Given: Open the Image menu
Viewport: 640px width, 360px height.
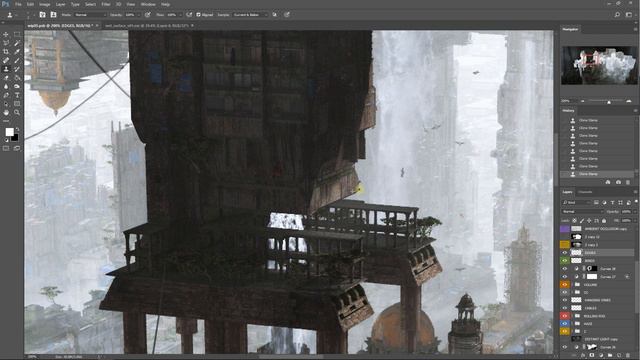Looking at the screenshot, I should pyautogui.click(x=44, y=4).
